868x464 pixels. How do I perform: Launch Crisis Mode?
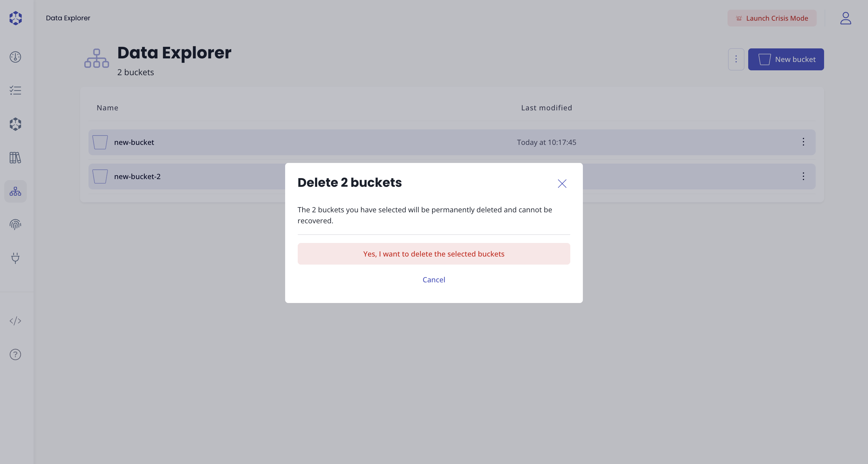point(772,18)
